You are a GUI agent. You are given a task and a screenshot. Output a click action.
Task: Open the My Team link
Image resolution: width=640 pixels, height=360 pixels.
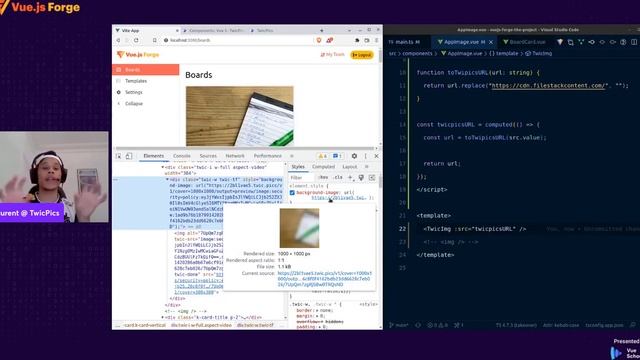(332, 54)
